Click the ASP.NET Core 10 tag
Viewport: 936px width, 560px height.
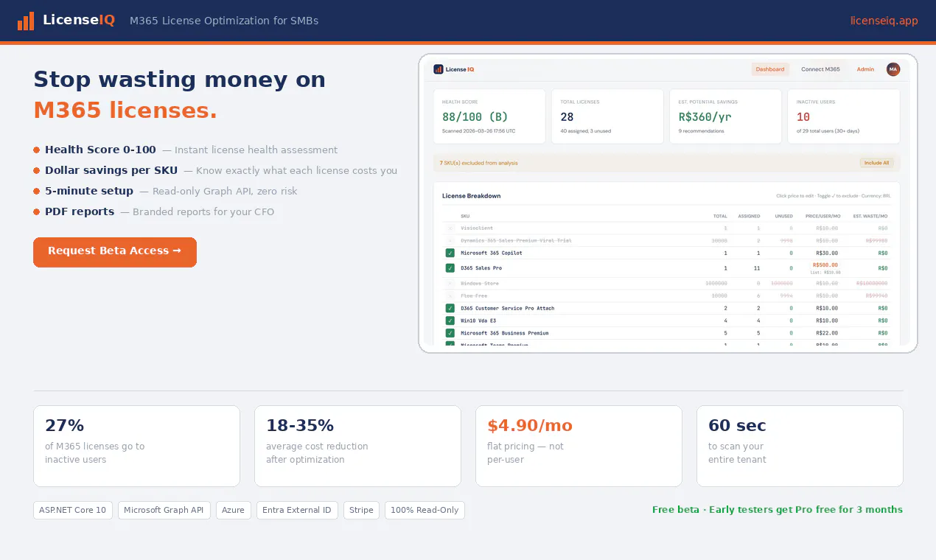73,510
